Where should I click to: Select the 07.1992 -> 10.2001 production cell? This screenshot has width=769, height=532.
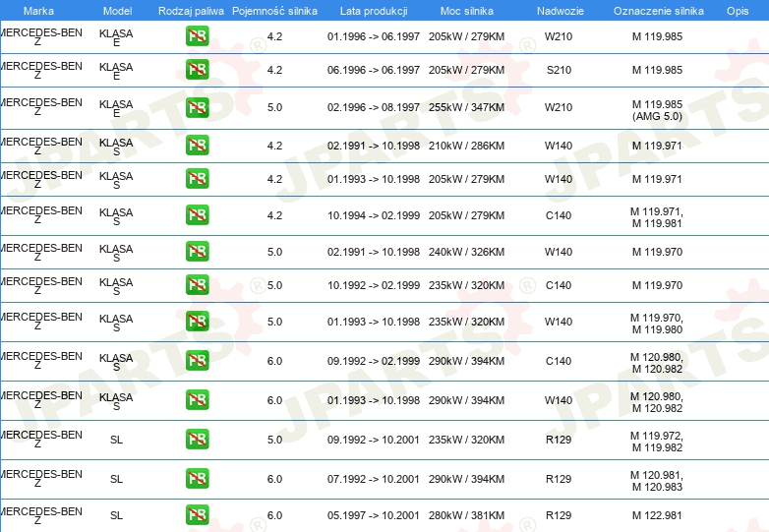coord(374,479)
